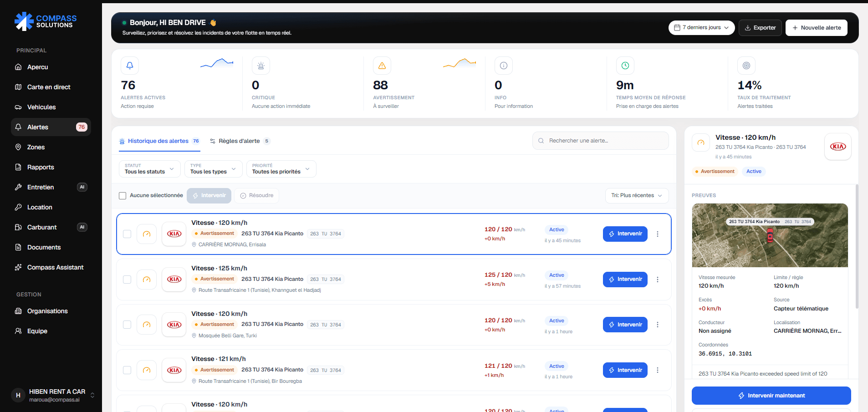
Task: Switch to Règles d'alerte tab
Action: click(240, 141)
